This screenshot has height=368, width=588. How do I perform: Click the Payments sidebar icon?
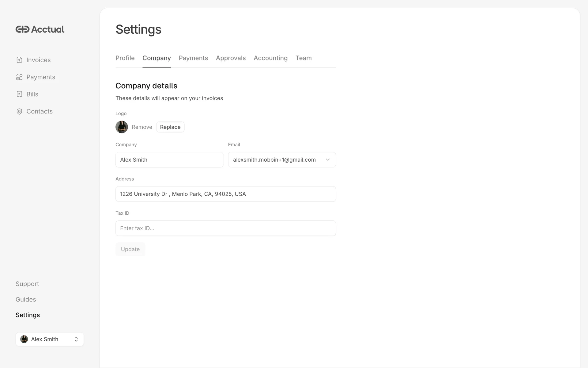(19, 77)
